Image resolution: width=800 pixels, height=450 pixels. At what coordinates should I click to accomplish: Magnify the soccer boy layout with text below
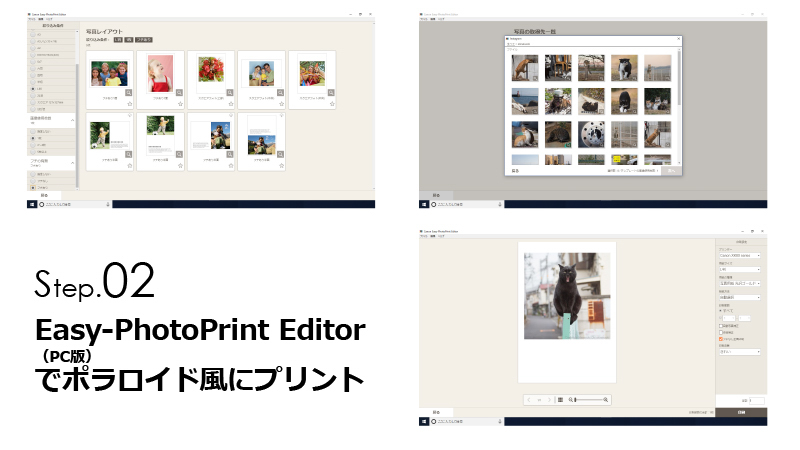pyautogui.click(x=179, y=154)
